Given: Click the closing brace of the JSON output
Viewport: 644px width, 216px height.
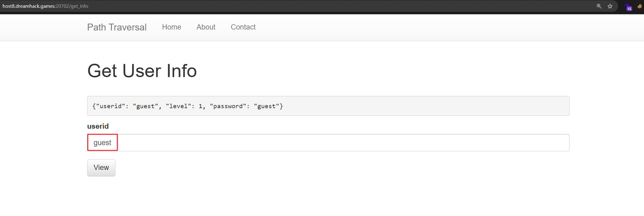Looking at the screenshot, I should 281,106.
